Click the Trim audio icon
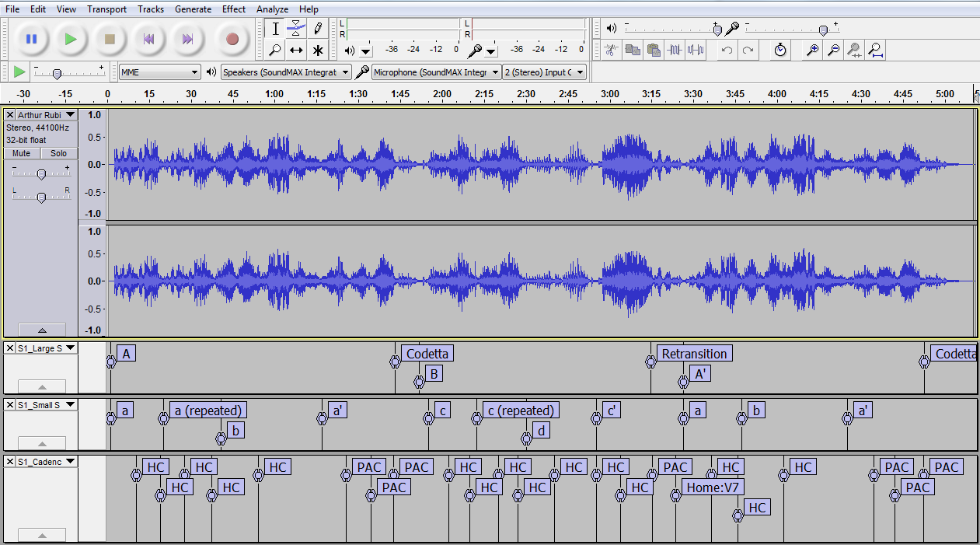The image size is (980, 545). [675, 50]
